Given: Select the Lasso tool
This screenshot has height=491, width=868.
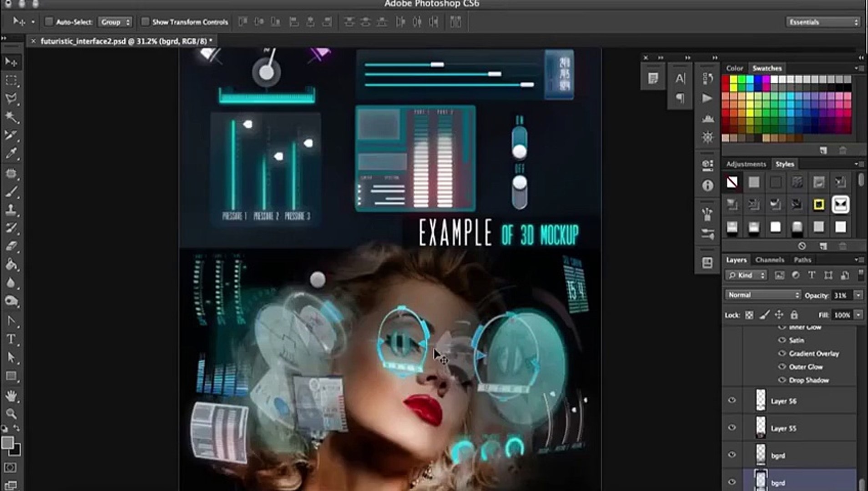Looking at the screenshot, I should click(x=11, y=99).
